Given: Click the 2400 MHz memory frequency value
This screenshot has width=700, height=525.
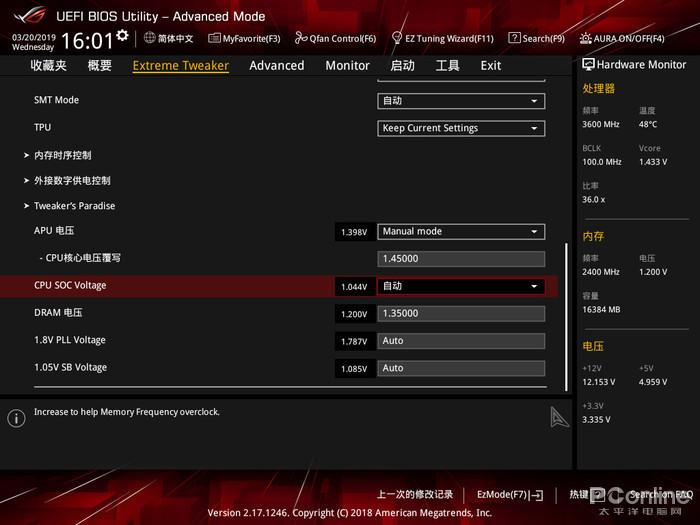Looking at the screenshot, I should click(601, 272).
